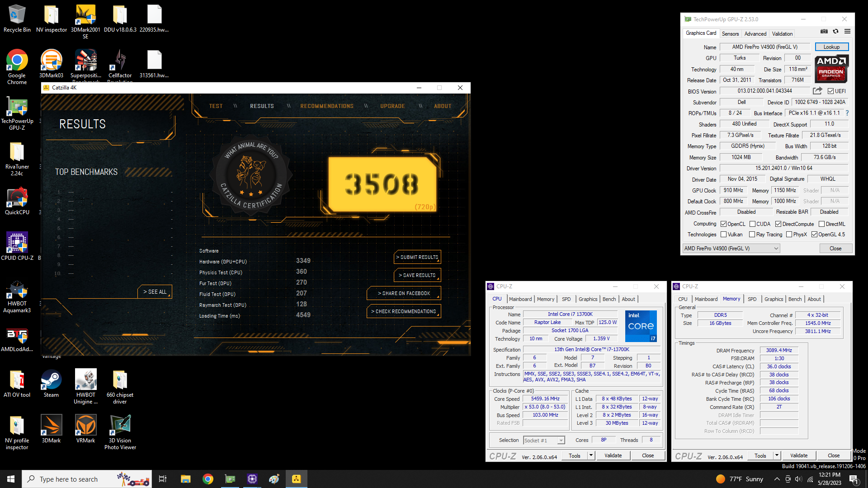Open Mainboard tab in left CPU-Z window
Image resolution: width=868 pixels, height=488 pixels.
pos(520,299)
